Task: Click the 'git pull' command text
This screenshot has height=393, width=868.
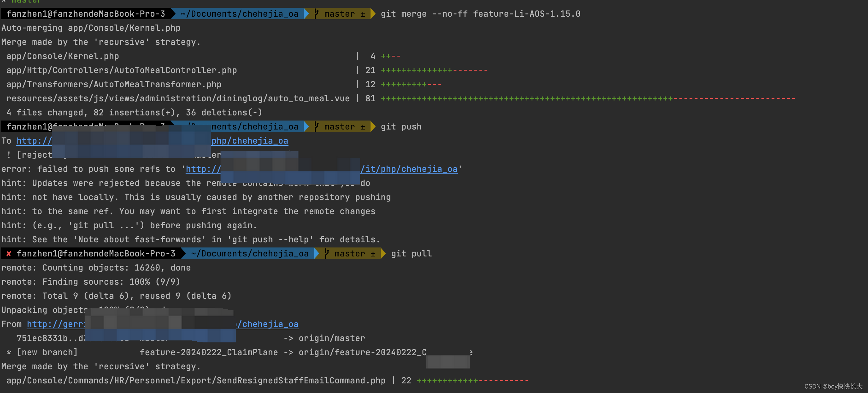Action: pyautogui.click(x=412, y=254)
